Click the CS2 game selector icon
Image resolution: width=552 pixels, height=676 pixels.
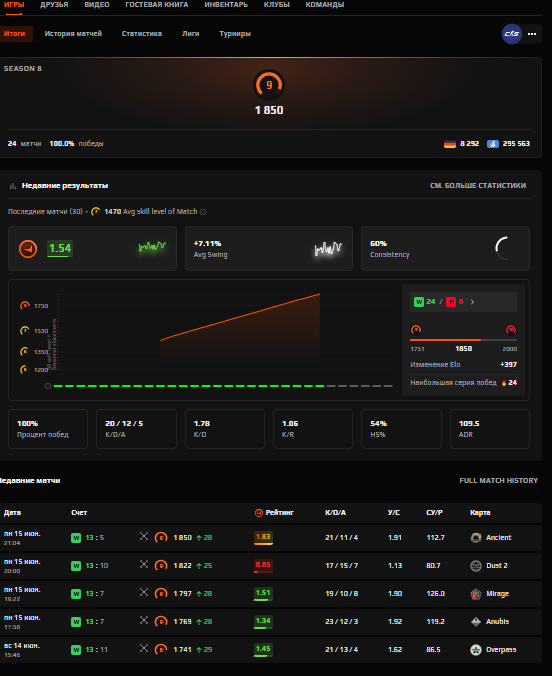point(512,34)
